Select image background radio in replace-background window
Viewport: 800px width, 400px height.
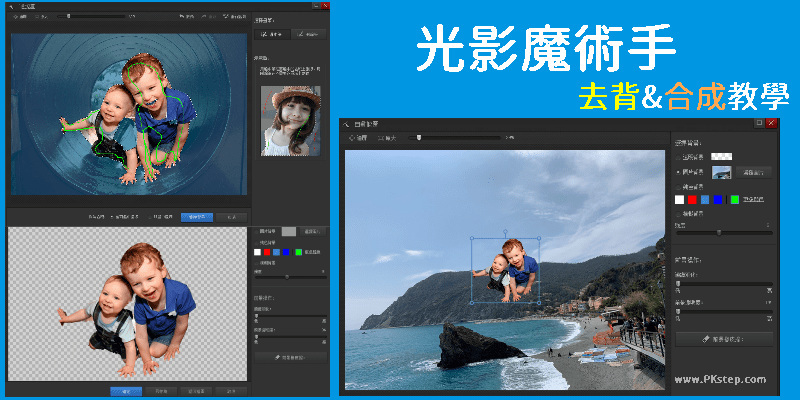(x=678, y=172)
